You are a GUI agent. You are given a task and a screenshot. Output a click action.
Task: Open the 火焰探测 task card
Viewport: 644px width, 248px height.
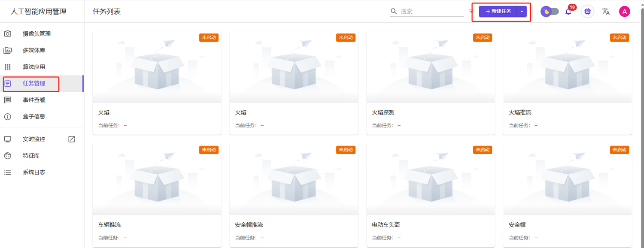point(430,82)
